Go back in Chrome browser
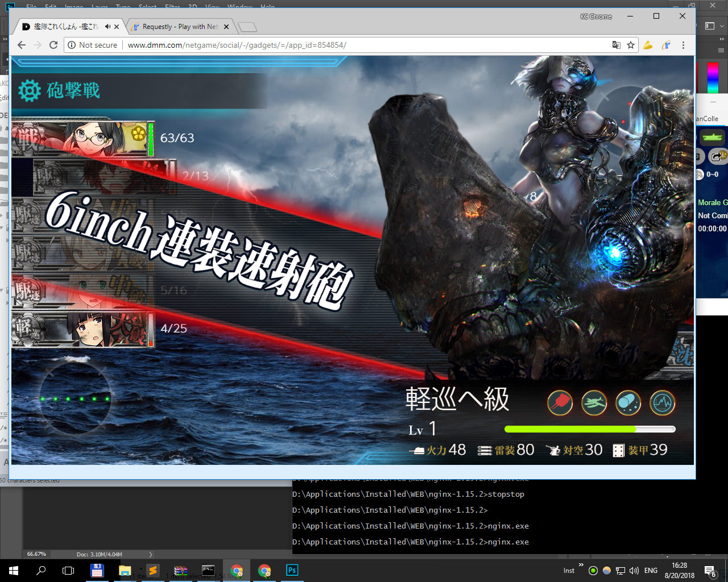Image resolution: width=728 pixels, height=582 pixels. (22, 45)
